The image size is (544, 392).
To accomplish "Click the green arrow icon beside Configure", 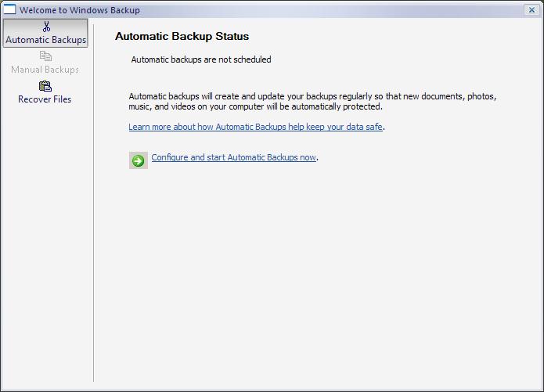I will pos(139,160).
